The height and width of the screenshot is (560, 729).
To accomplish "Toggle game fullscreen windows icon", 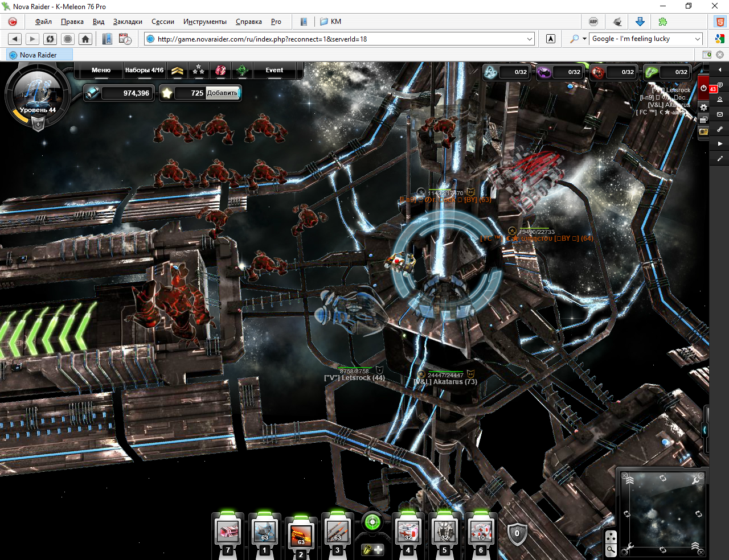I will coord(704,120).
